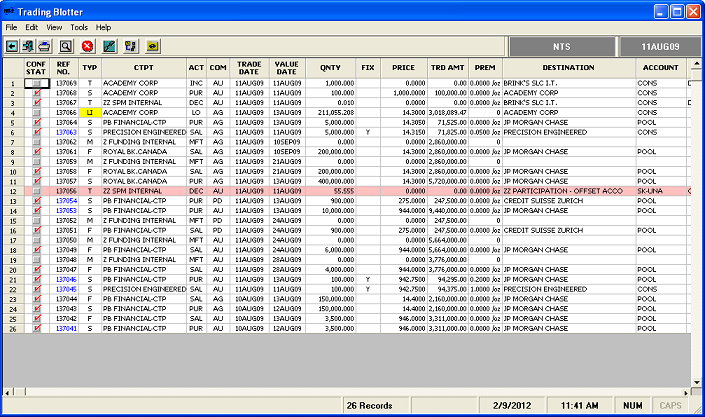This screenshot has width=705, height=417.
Task: Click the hierarchy tree toolbar icon
Action: click(x=131, y=46)
